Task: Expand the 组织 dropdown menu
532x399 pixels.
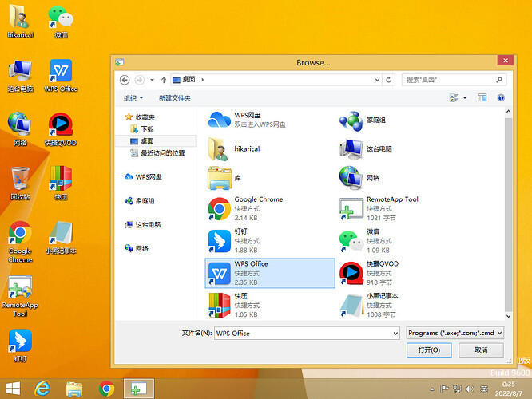Action: 133,98
